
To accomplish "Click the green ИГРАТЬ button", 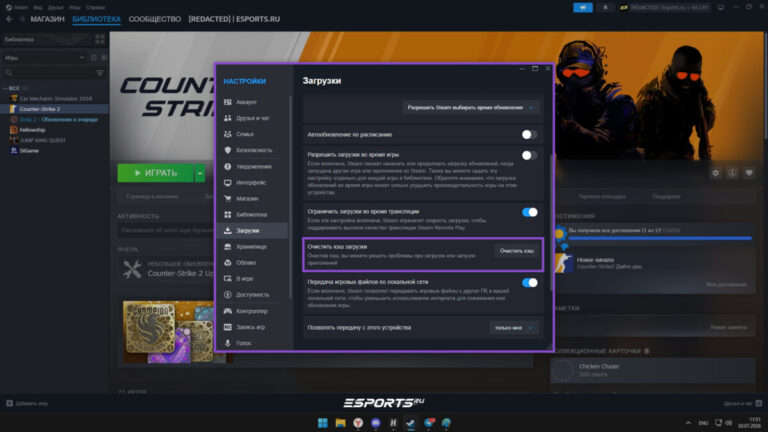I will click(x=156, y=173).
